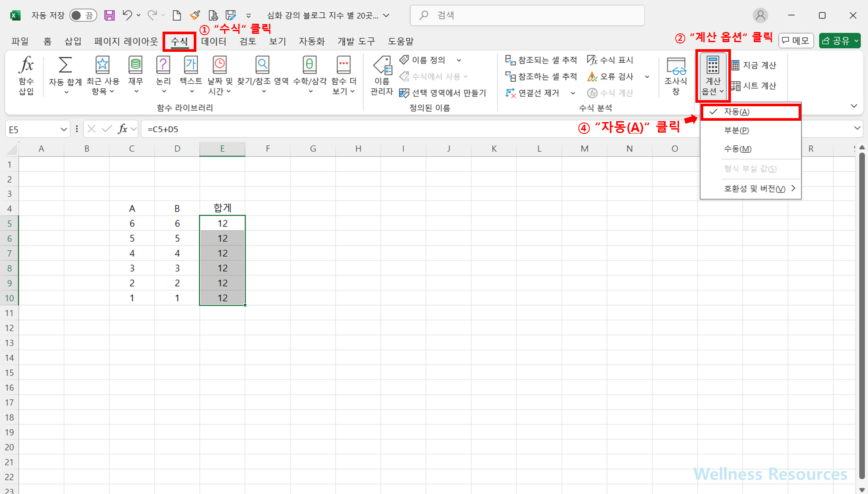Open Math & Trig (수학/삼각) functions

(x=310, y=76)
